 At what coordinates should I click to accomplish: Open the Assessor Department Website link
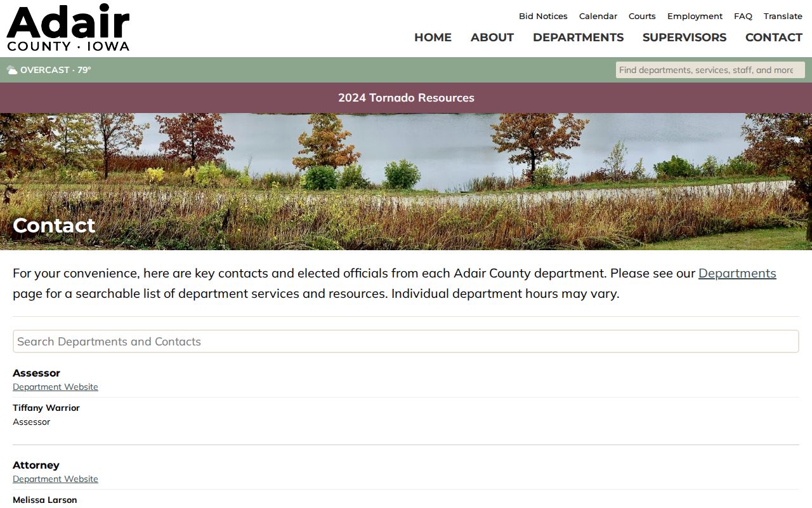55,387
